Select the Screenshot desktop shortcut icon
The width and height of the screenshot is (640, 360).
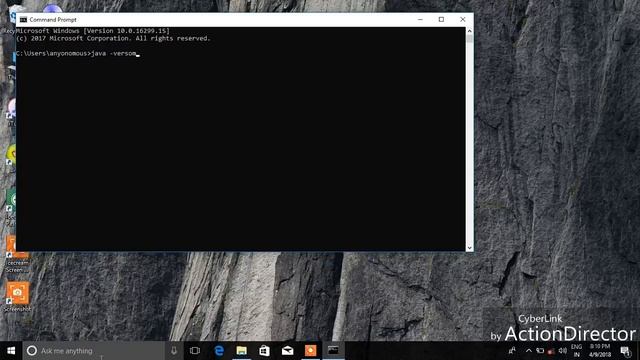pyautogui.click(x=18, y=297)
